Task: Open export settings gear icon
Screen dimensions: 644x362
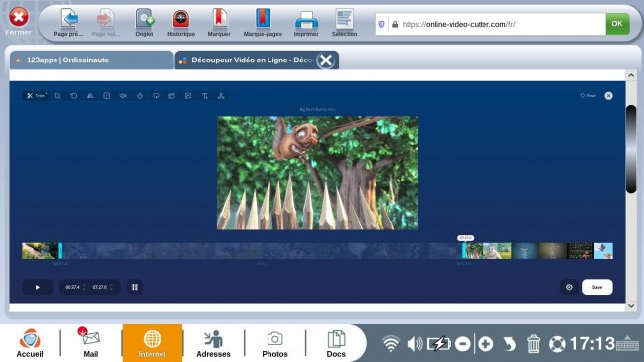Action: coord(569,287)
